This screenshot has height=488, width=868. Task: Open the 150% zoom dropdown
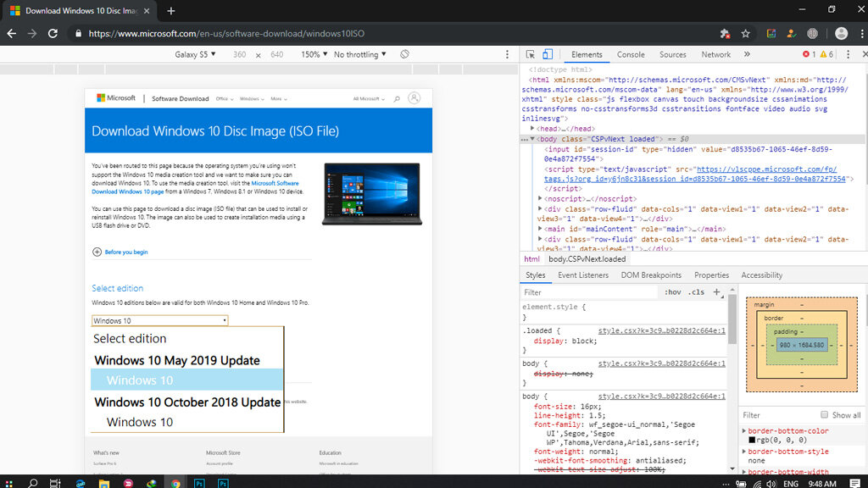click(x=314, y=54)
